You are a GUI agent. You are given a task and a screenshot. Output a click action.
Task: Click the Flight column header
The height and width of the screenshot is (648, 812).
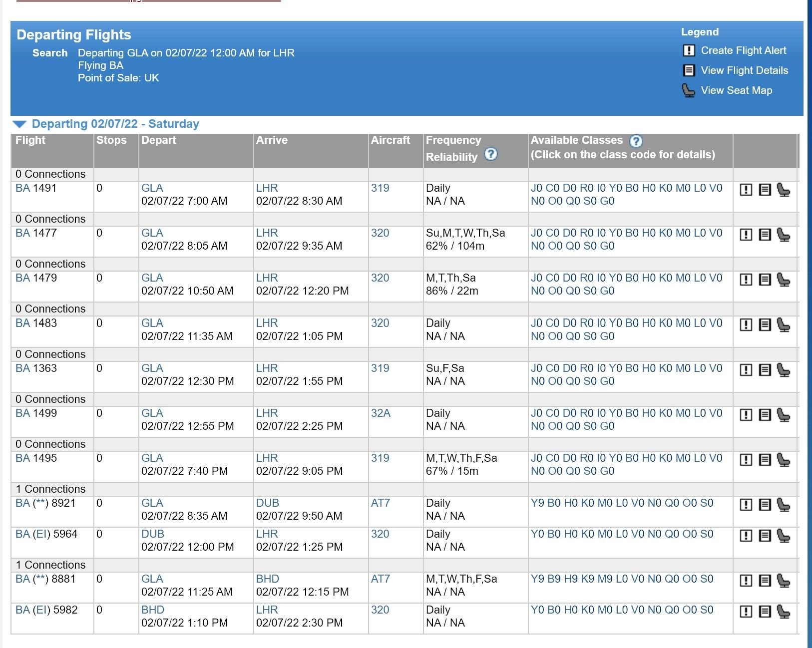coord(30,140)
